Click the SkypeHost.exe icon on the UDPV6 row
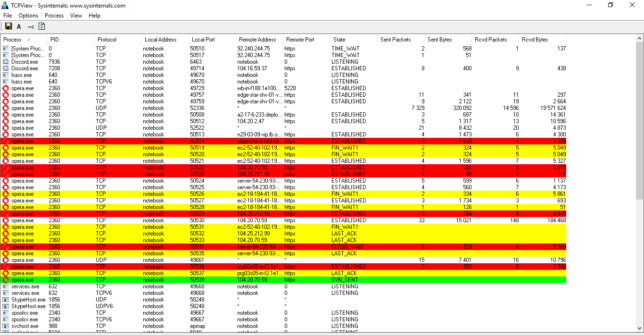644x335 pixels. [6, 306]
